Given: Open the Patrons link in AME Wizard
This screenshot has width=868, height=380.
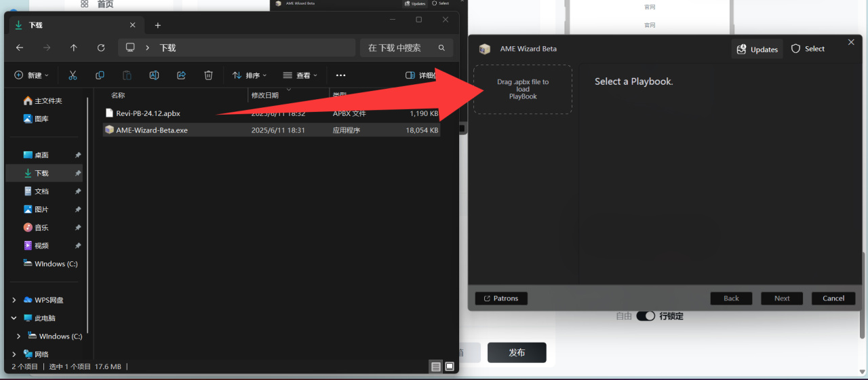Looking at the screenshot, I should [x=501, y=299].
